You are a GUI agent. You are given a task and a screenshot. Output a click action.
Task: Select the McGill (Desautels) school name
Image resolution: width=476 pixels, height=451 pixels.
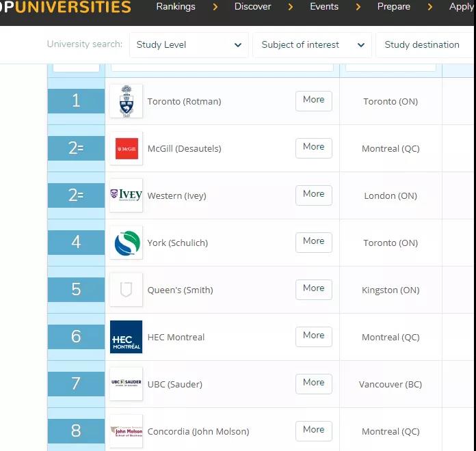[184, 148]
